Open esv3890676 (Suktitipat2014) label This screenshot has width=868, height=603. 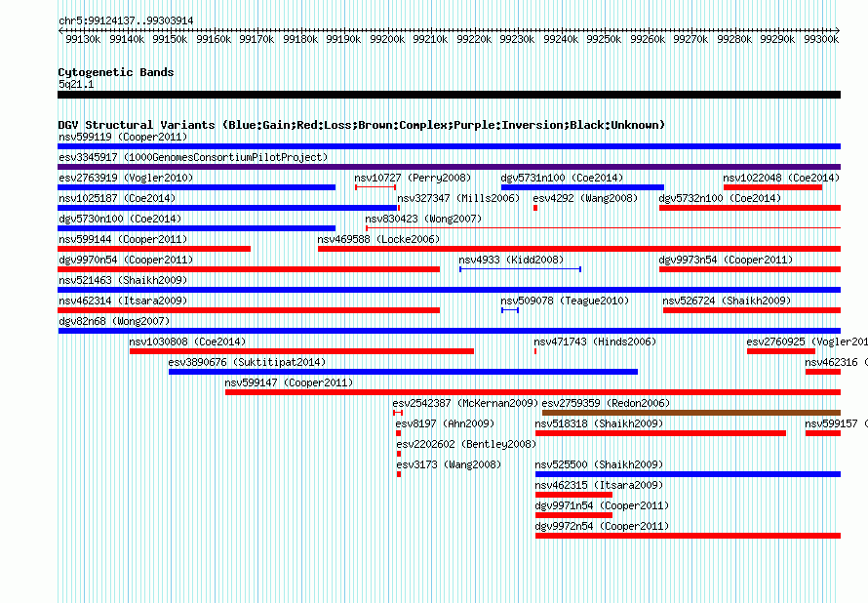click(x=247, y=362)
